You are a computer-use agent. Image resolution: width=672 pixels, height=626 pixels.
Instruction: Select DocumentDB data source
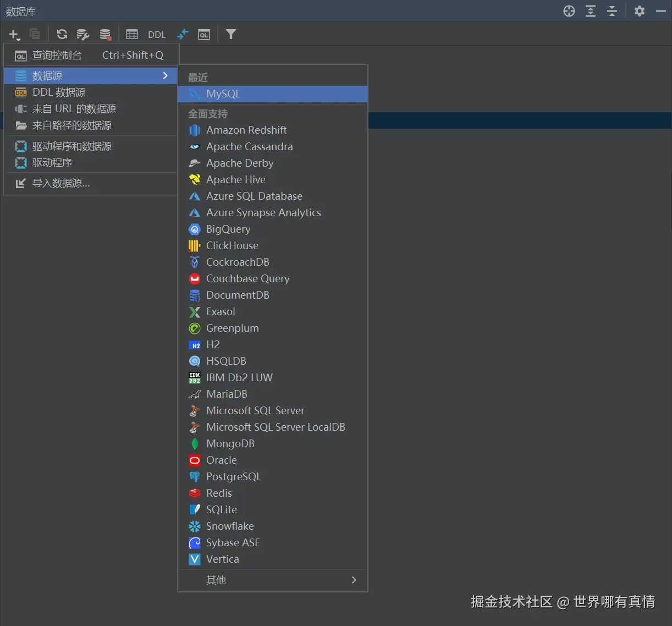tap(273, 295)
